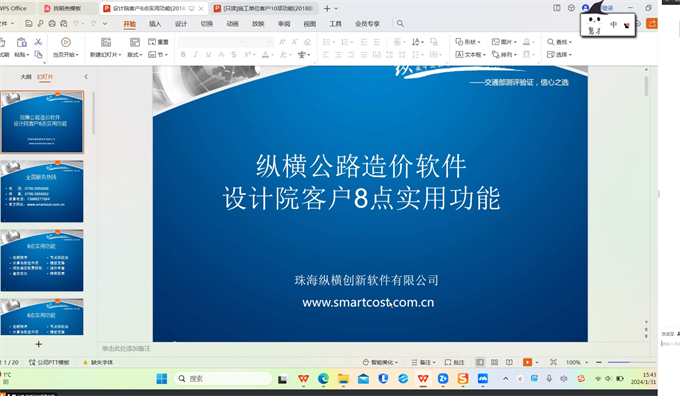
Task: Switch to the 动画 animation tab
Action: [x=232, y=24]
